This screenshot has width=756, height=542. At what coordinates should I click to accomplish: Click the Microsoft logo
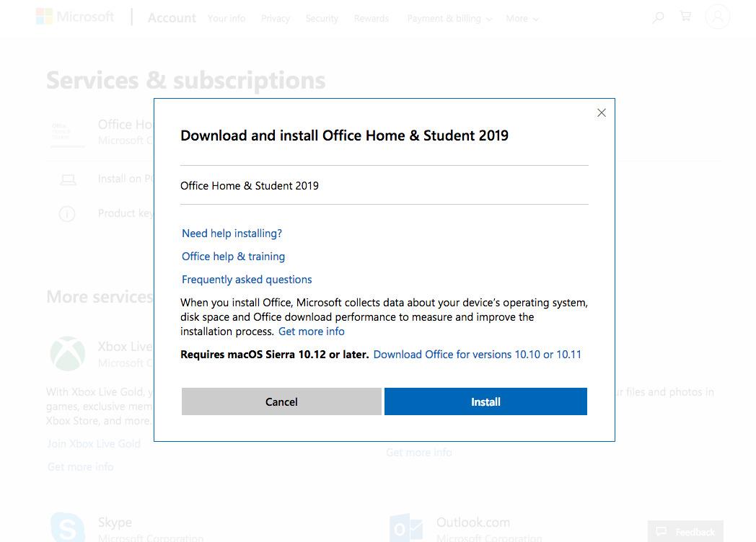pyautogui.click(x=75, y=17)
